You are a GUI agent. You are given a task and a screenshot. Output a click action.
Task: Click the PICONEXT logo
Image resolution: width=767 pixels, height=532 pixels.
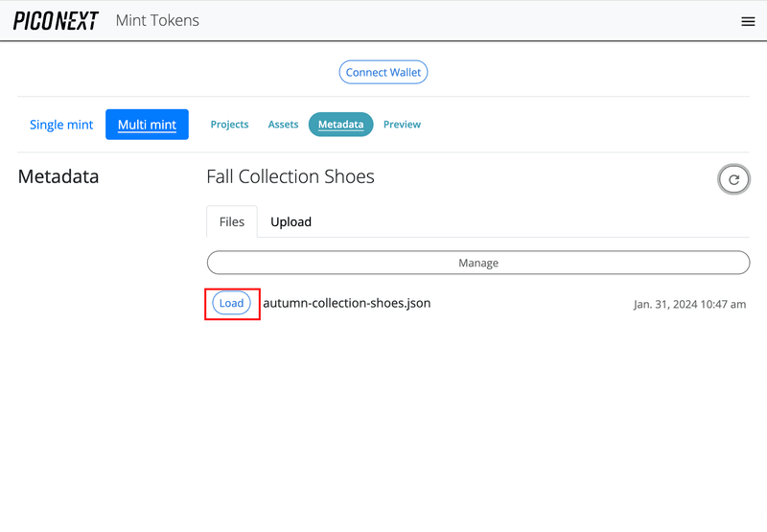[56, 21]
